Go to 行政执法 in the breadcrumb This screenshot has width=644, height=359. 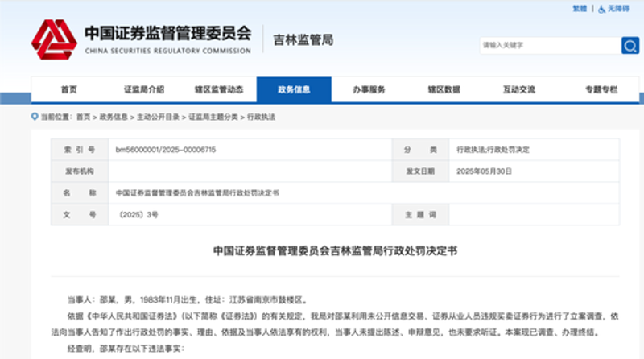pos(261,117)
